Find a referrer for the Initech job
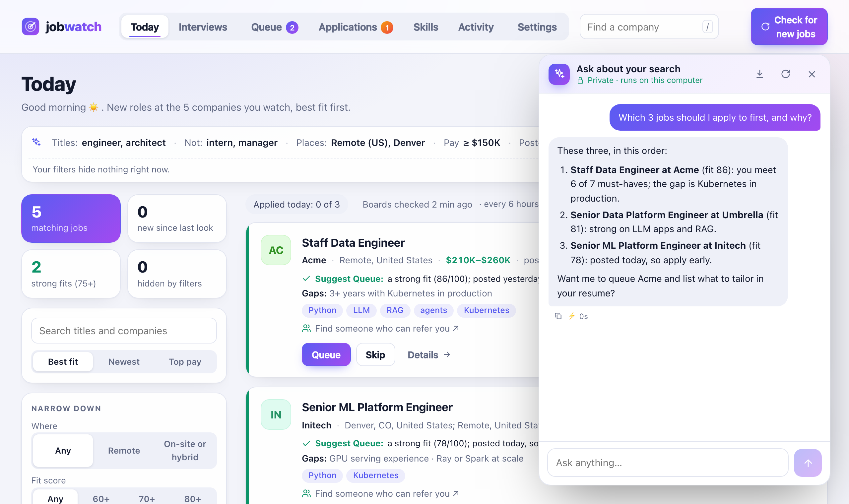Screen dimensions: 849x504 [x=380, y=493]
